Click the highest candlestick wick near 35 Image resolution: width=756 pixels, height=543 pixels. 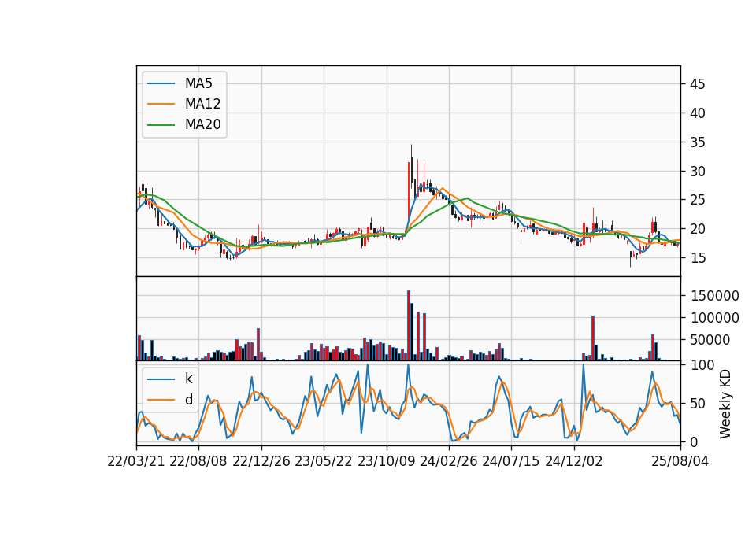point(411,166)
